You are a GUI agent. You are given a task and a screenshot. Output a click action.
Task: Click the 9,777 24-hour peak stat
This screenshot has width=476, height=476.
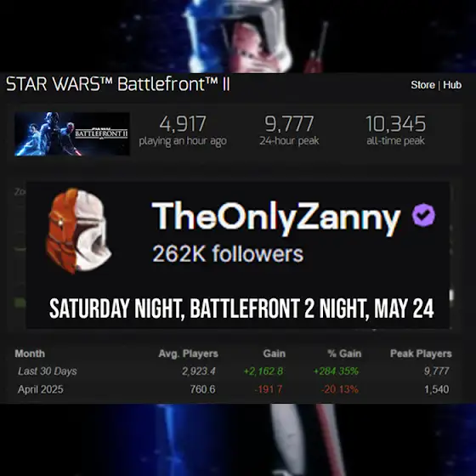(x=289, y=131)
